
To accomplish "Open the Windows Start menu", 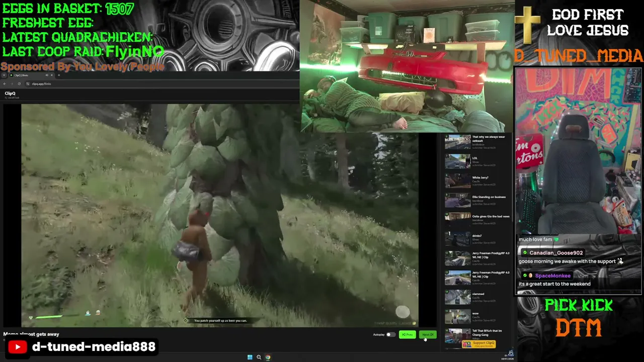I will (250, 357).
